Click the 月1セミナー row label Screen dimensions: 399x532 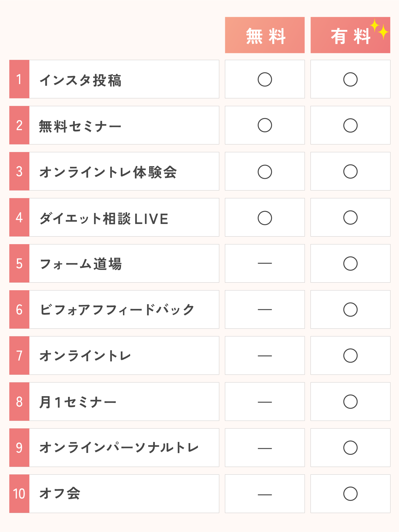coord(78,402)
